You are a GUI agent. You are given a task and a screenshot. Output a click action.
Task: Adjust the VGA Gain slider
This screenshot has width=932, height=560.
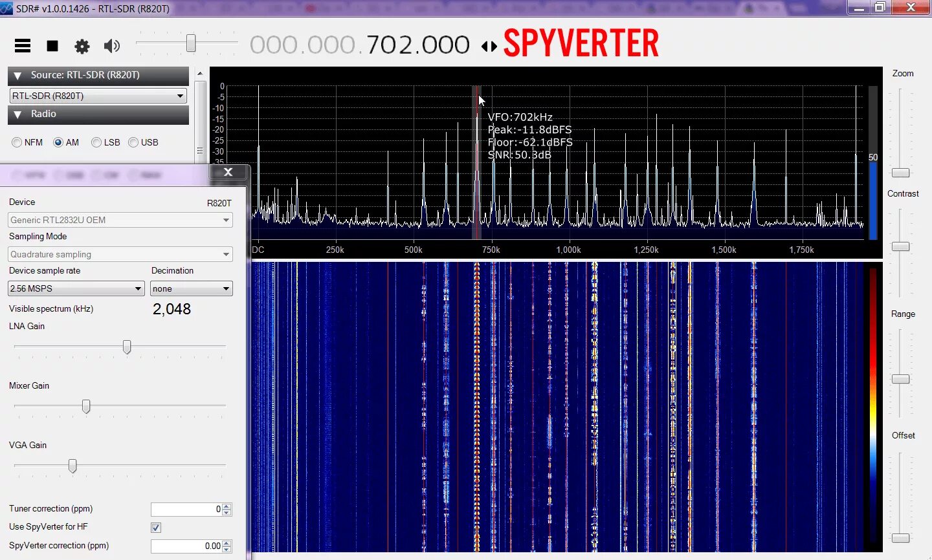(72, 466)
